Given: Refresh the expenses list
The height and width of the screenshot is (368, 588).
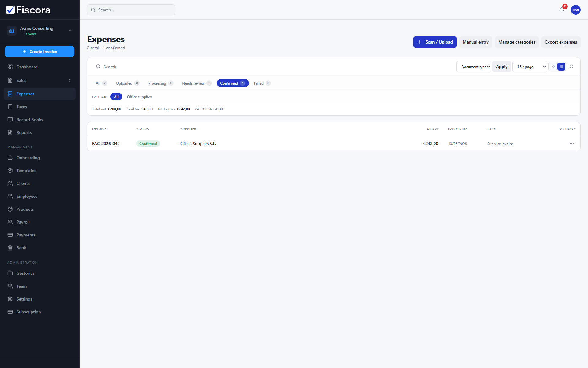Looking at the screenshot, I should tap(571, 67).
